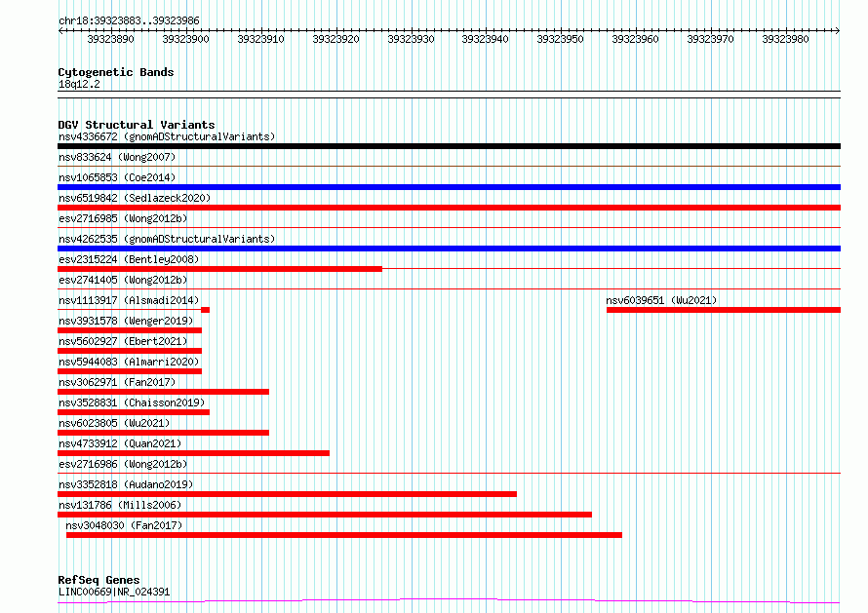Image resolution: width=868 pixels, height=613 pixels.
Task: Open nsv3048030 (Fan2017) variant
Action: pyautogui.click(x=124, y=525)
